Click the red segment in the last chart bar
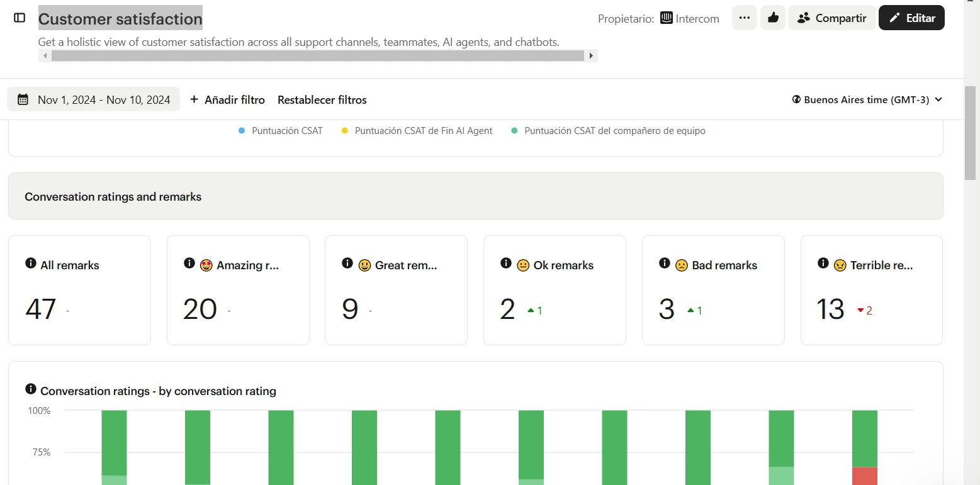 865,476
